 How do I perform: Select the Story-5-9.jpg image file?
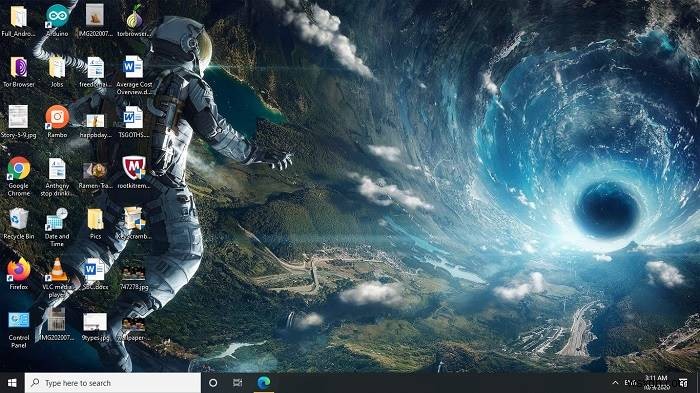(18, 117)
